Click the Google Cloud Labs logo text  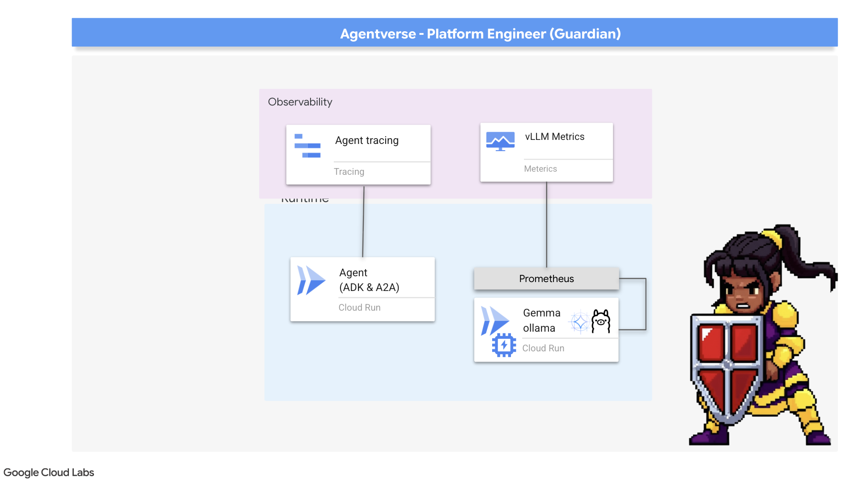[49, 472]
